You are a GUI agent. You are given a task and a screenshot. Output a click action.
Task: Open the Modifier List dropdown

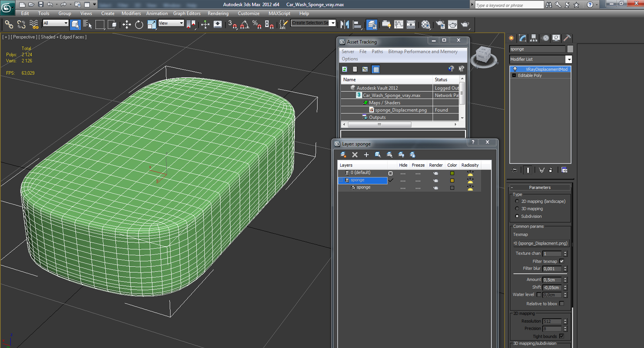pos(569,60)
